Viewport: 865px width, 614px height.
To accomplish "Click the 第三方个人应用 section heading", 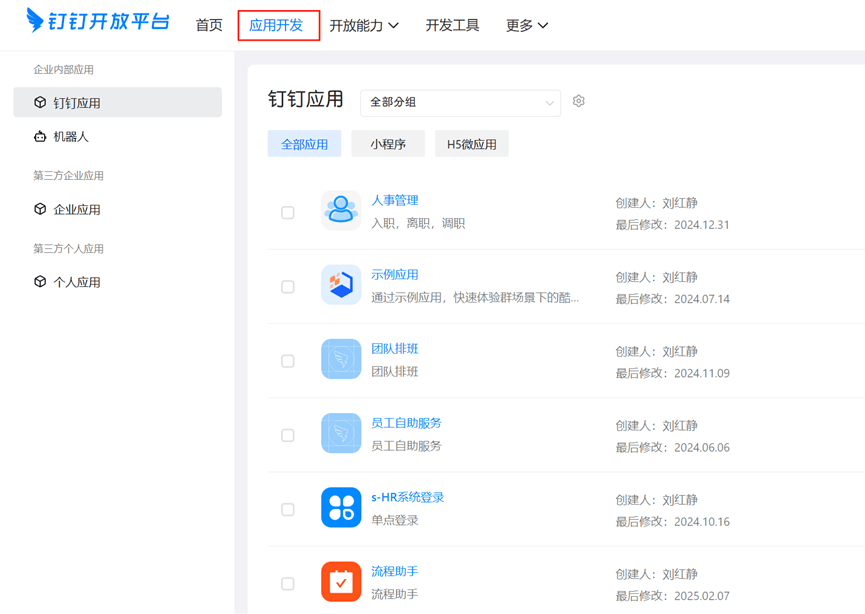I will click(x=68, y=249).
